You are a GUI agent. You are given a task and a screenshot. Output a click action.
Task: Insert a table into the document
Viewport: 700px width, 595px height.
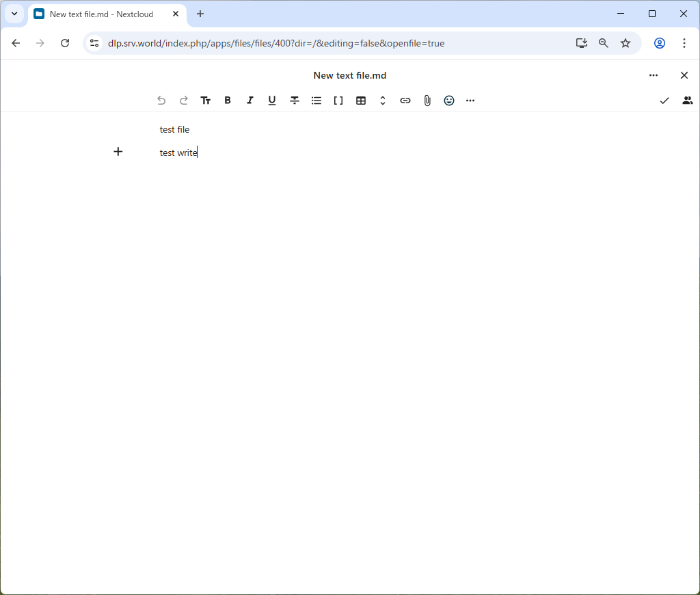click(361, 101)
